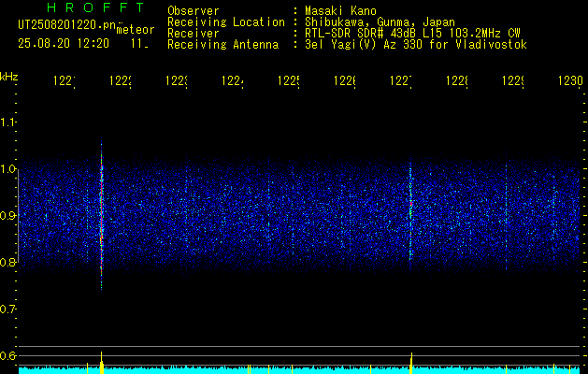
Task: Click the 0.8 frequency axis label
Action: coord(7,262)
